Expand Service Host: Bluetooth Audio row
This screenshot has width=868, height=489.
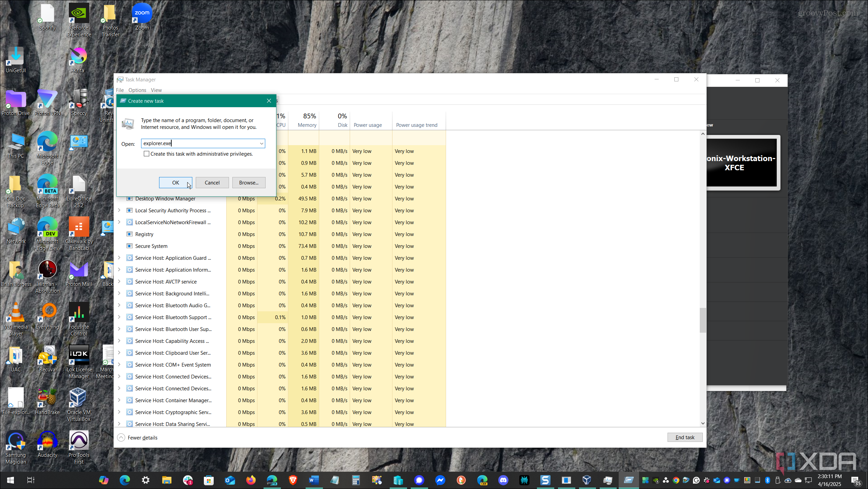(119, 305)
